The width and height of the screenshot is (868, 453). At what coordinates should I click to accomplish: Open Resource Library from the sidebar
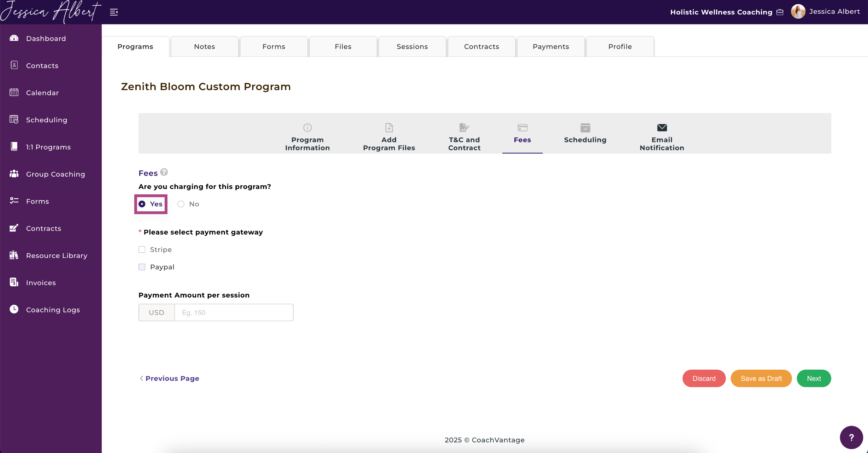[x=57, y=255]
